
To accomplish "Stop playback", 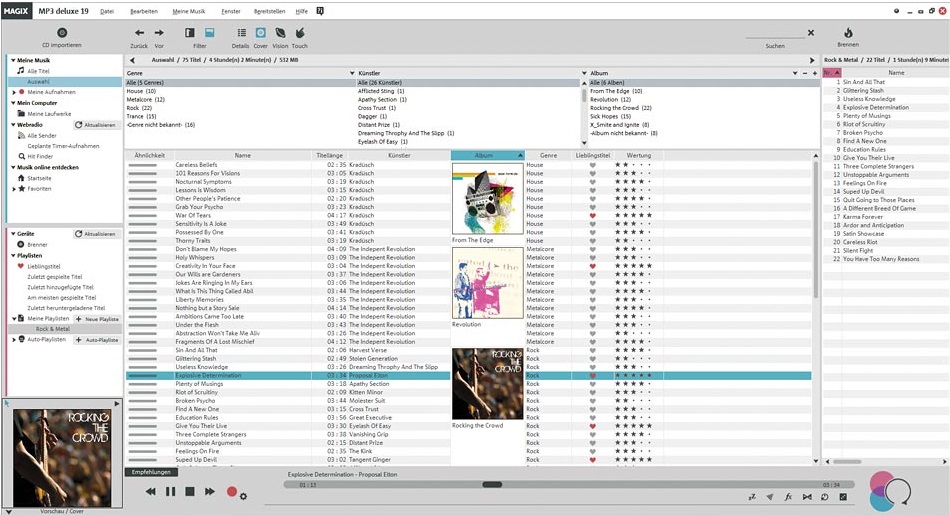I will [190, 491].
